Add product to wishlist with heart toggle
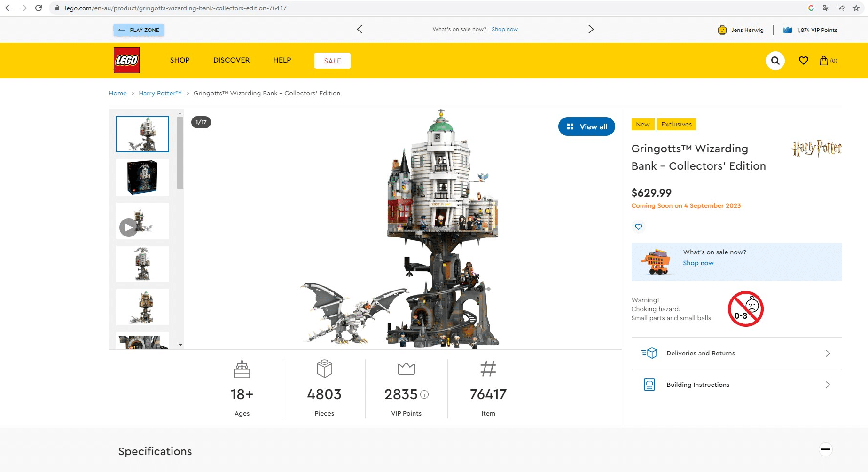868x472 pixels. tap(639, 227)
